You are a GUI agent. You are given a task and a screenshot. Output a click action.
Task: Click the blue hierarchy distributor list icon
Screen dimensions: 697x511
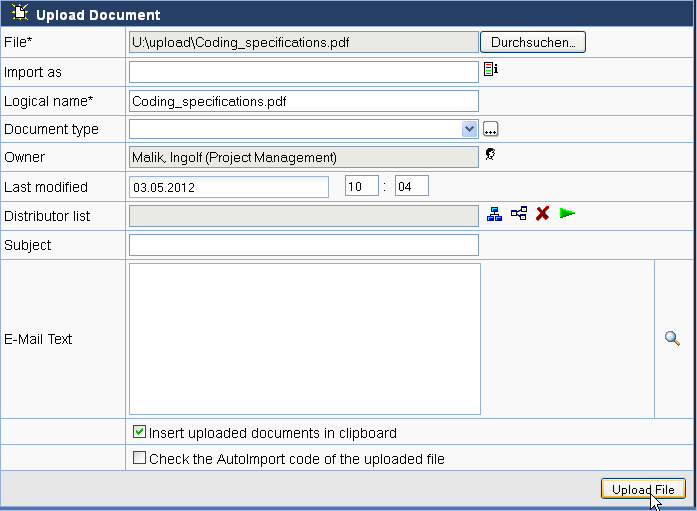coord(494,213)
